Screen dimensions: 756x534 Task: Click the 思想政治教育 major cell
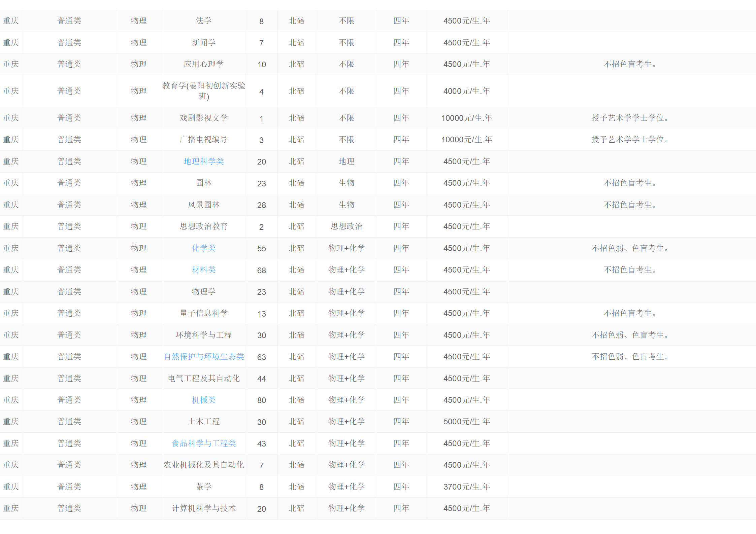click(x=203, y=226)
